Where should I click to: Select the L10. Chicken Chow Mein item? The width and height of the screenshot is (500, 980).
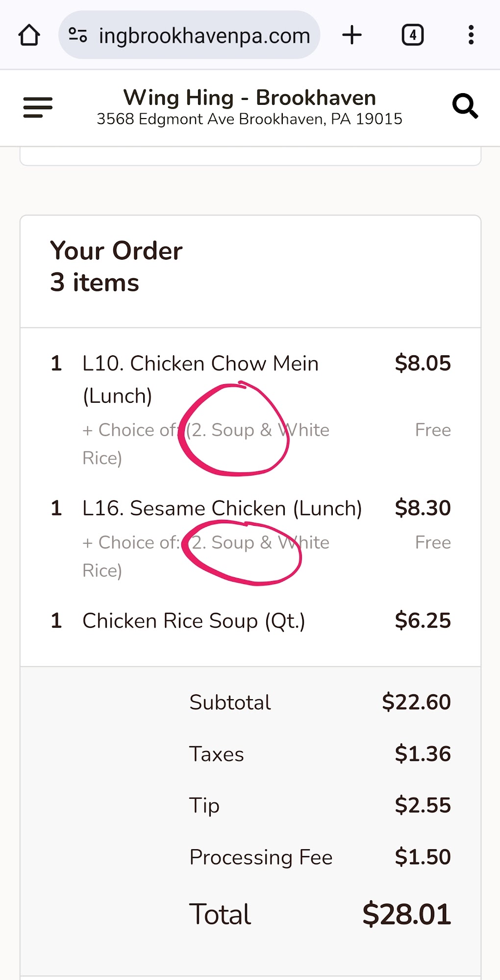tap(200, 380)
